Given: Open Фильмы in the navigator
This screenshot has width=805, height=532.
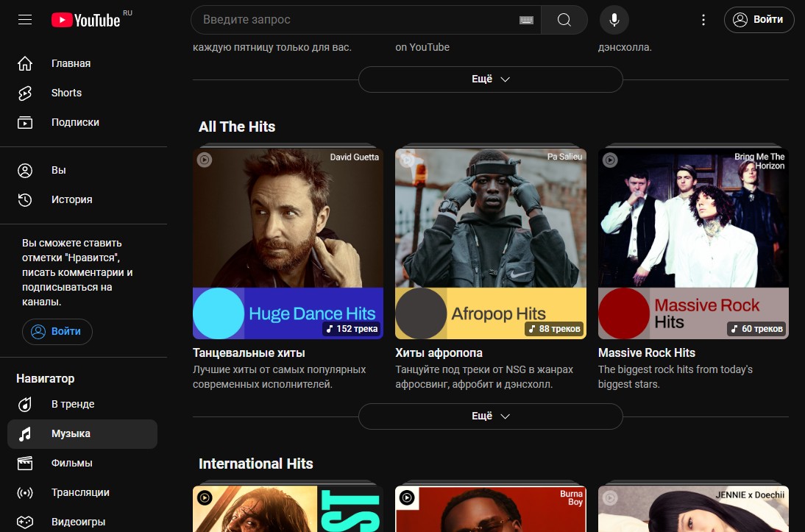Looking at the screenshot, I should [71, 463].
